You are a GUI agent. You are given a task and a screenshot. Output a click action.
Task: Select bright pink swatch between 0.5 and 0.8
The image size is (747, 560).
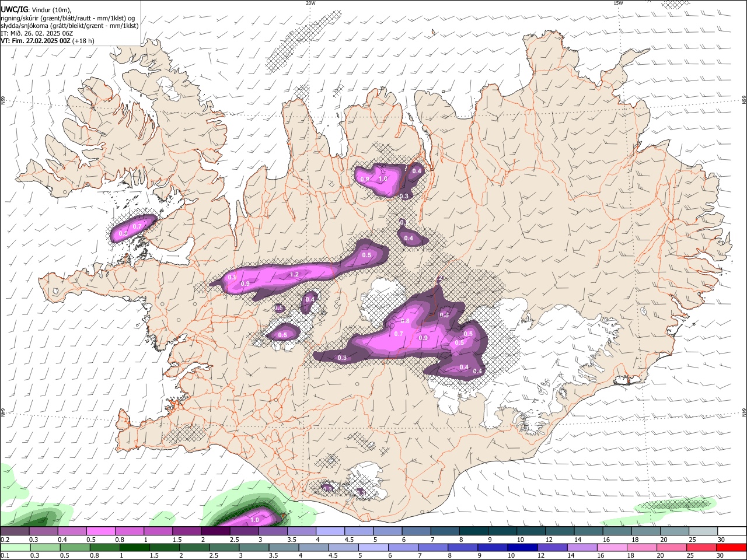(x=100, y=531)
